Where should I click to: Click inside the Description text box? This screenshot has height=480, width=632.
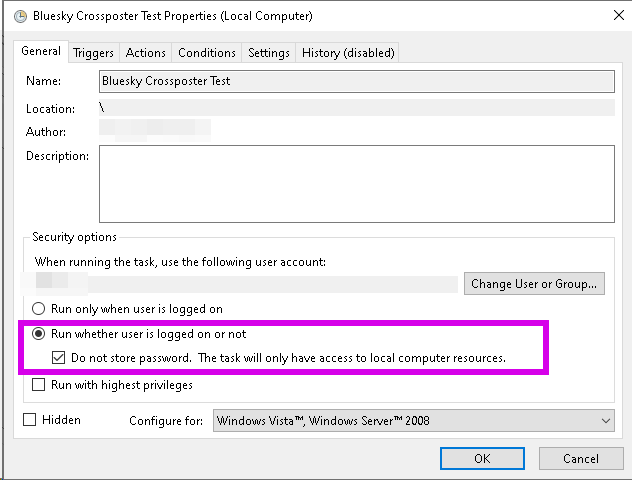click(x=356, y=181)
